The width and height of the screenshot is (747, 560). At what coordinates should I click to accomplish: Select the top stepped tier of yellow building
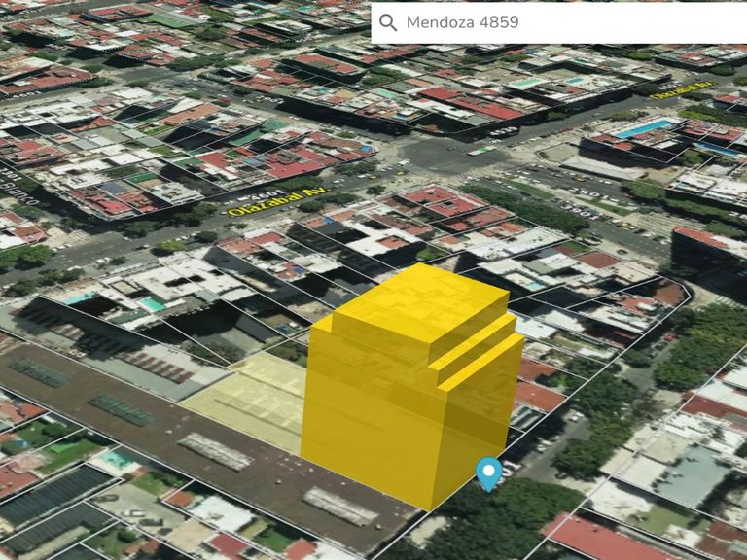[418, 292]
